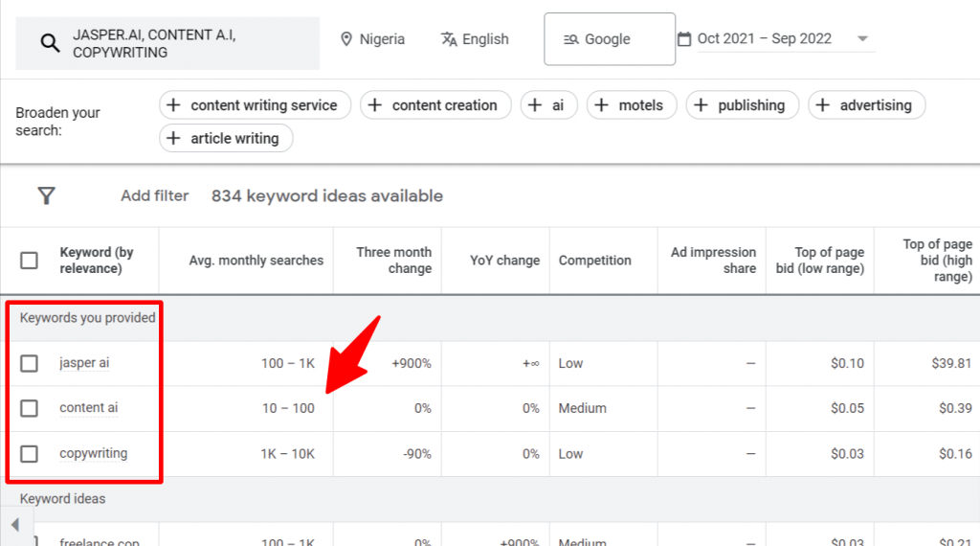Edit the keyword search field
This screenshot has width=980, height=546.
pos(167,43)
